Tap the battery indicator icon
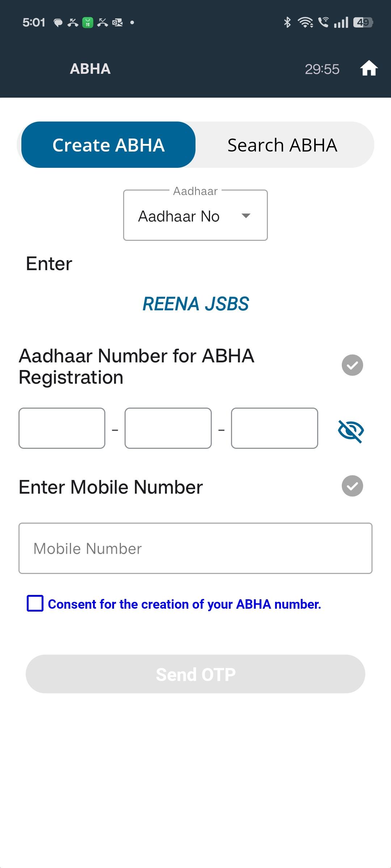 click(363, 22)
